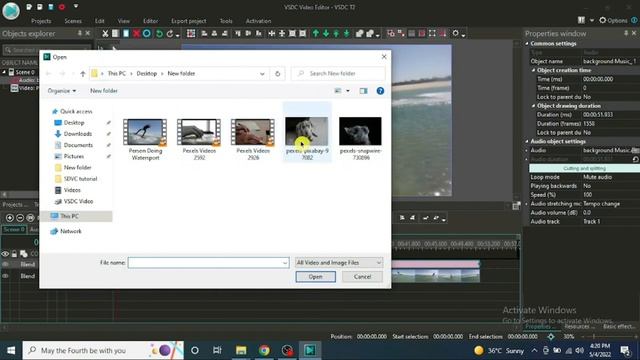Open the Tools menu
640x360 pixels.
pyautogui.click(x=226, y=21)
